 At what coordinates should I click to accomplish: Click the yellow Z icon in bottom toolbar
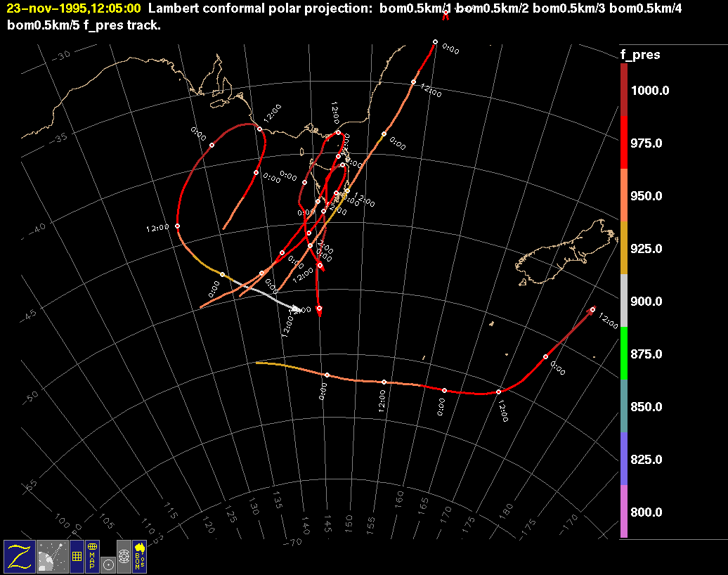19,555
